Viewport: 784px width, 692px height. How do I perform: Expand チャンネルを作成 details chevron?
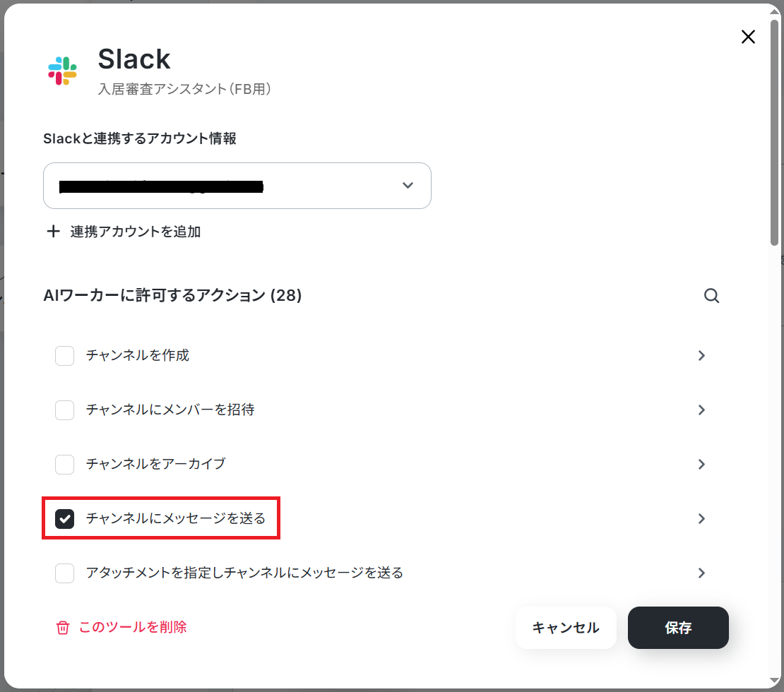(701, 355)
